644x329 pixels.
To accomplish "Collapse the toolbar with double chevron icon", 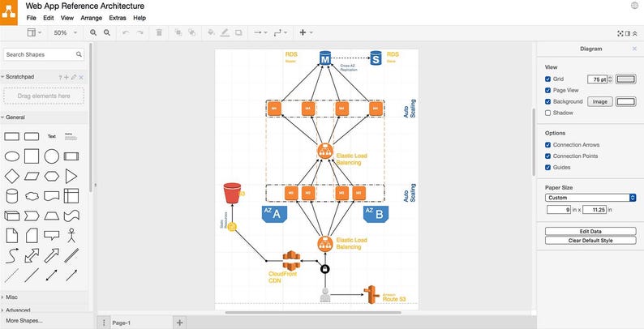I will pos(635,33).
